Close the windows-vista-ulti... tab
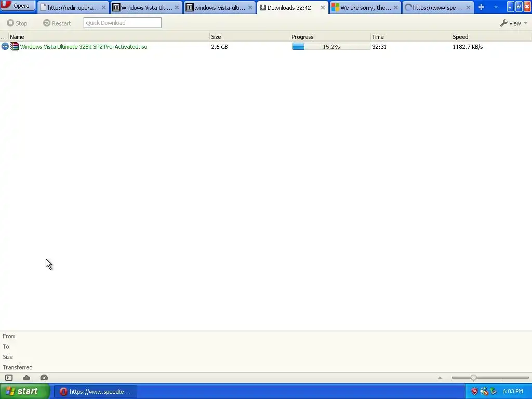The width and height of the screenshot is (532, 399). click(250, 7)
